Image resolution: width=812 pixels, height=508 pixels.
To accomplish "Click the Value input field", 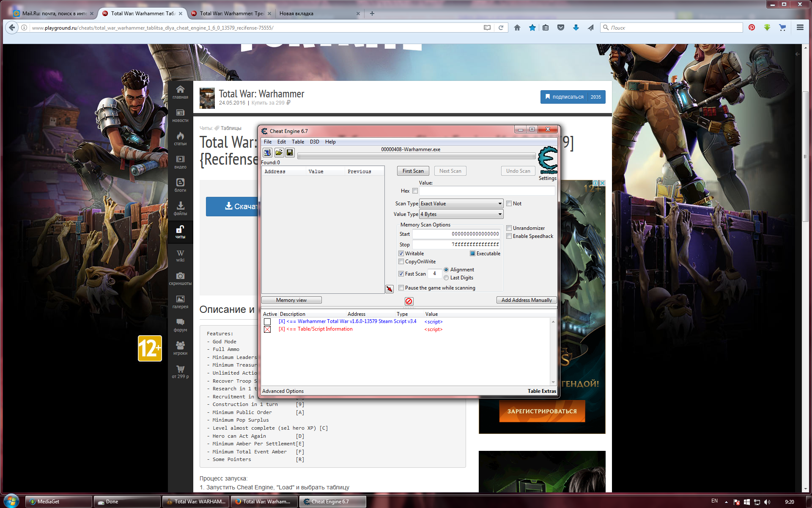I will pyautogui.click(x=487, y=191).
